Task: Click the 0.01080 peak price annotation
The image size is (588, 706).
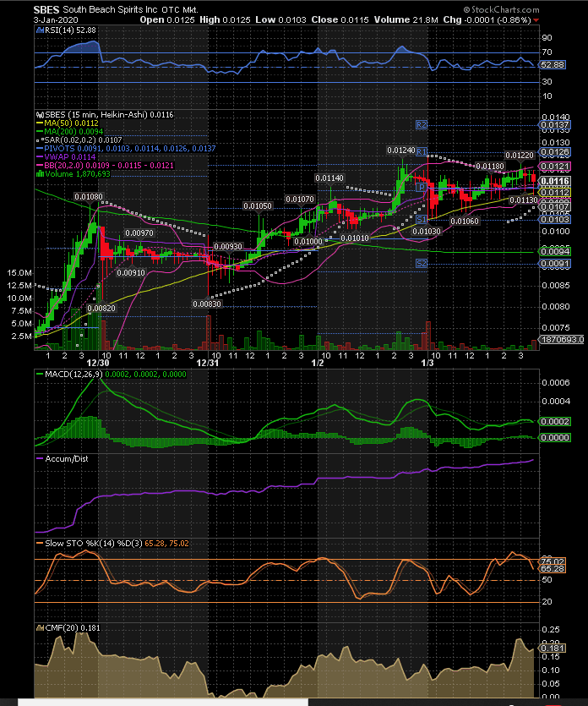Action: [89, 197]
